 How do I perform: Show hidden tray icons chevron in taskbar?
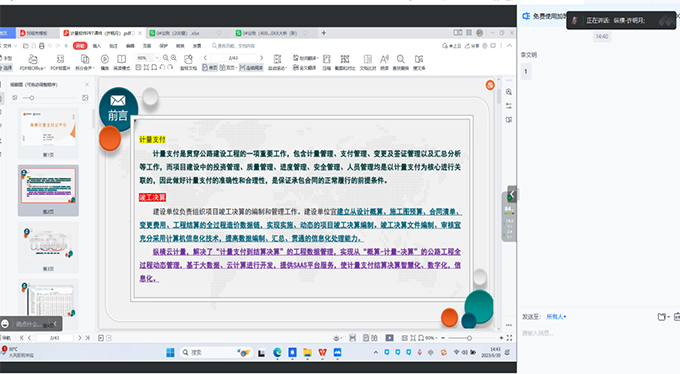click(376, 352)
